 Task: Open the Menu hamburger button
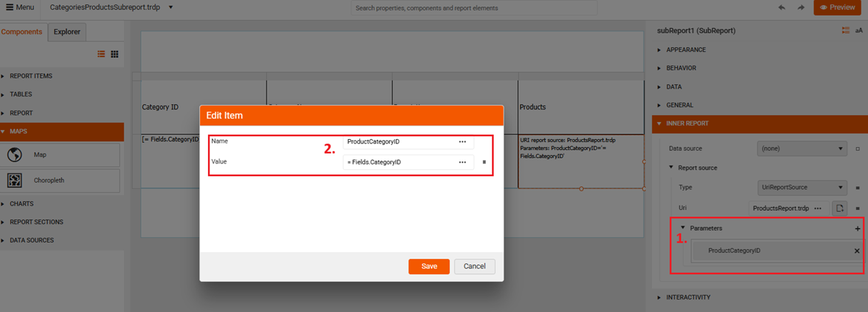[20, 7]
